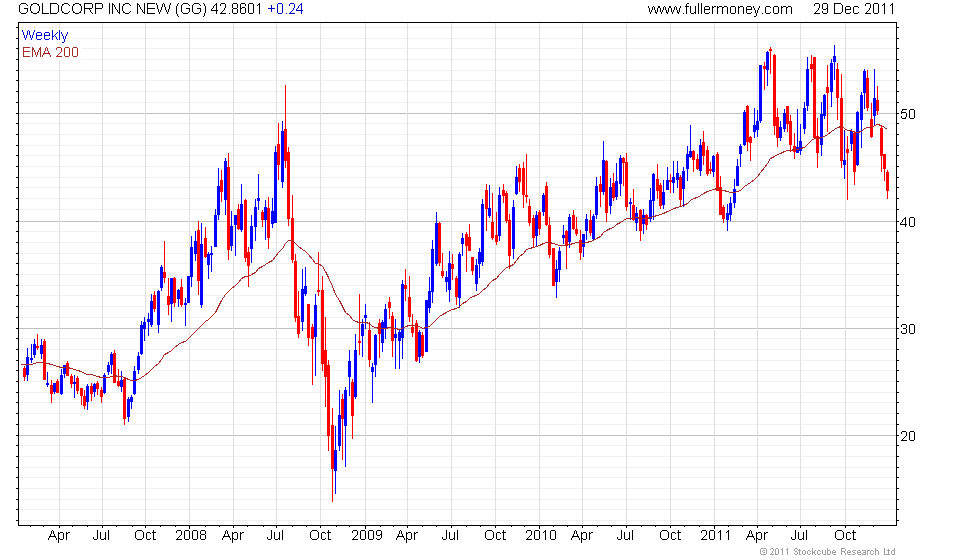Click the last Oct label after 2011

pos(845,535)
